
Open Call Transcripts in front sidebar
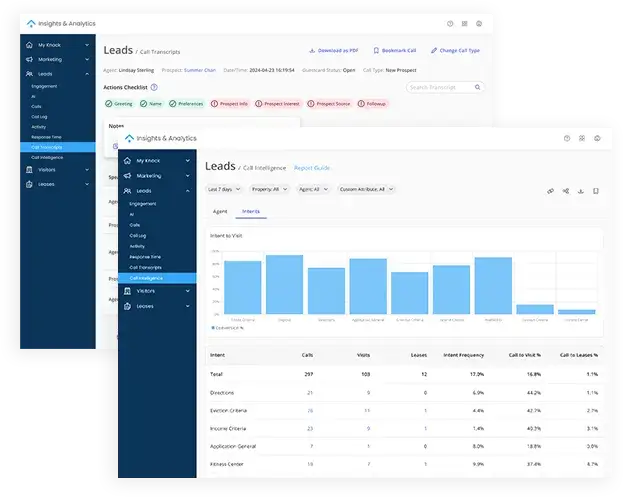145,268
